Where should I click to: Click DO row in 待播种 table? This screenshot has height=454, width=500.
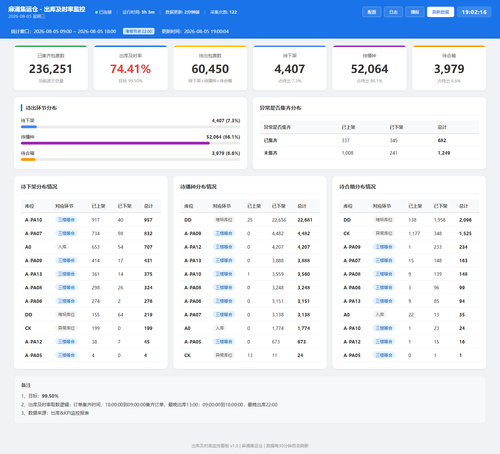point(250,220)
